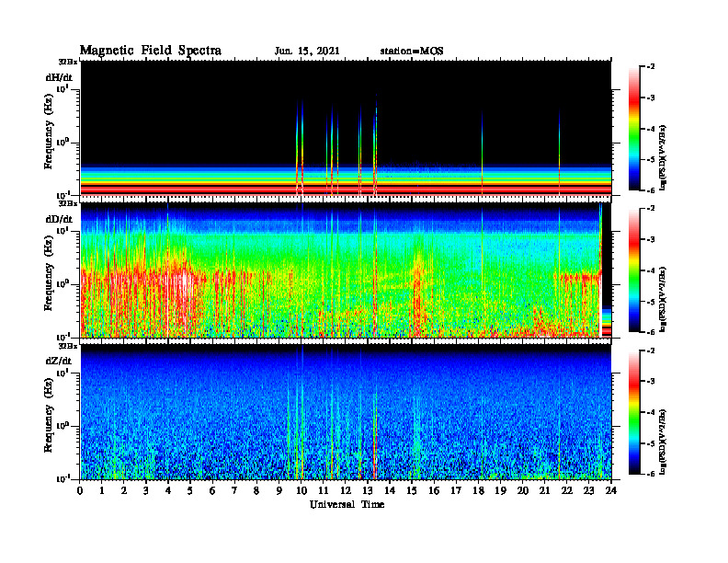The height and width of the screenshot is (563, 728).
Task: Click hour tick label 15 on time axis
Action: 412,490
